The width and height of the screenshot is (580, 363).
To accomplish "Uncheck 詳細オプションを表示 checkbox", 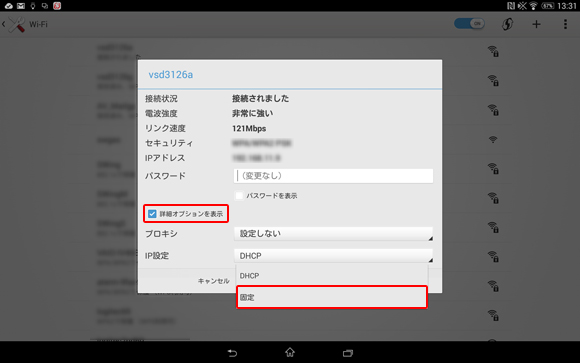I will (x=152, y=214).
